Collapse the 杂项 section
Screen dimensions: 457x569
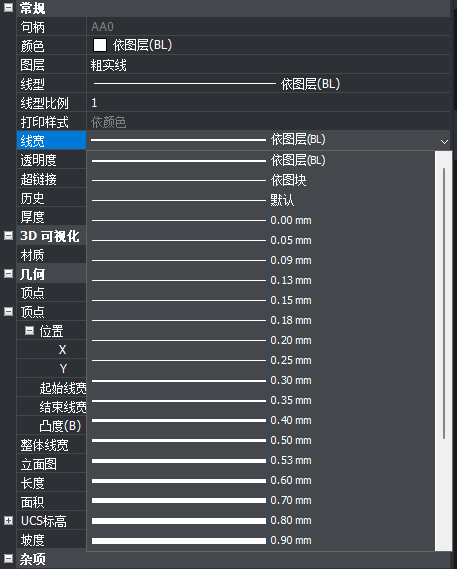8,558
